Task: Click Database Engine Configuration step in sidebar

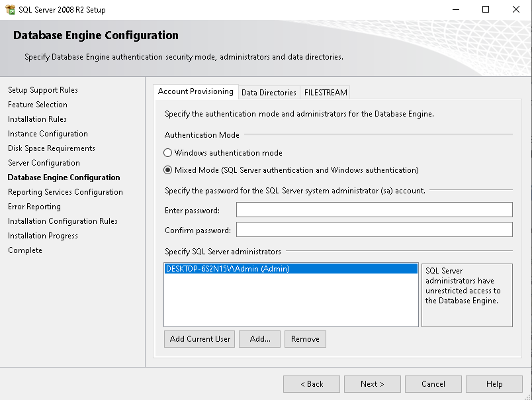Action: [64, 177]
